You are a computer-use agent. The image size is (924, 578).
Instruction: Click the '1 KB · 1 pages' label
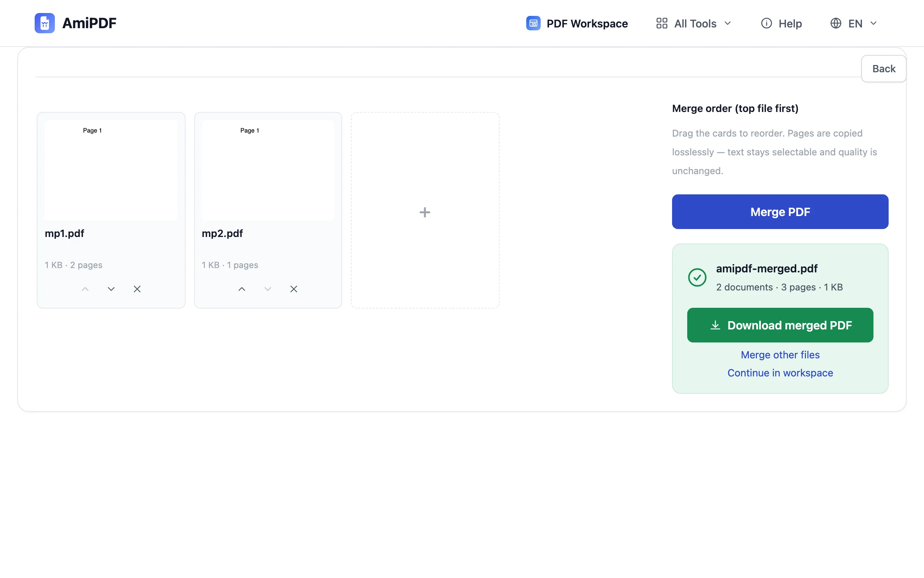(230, 265)
